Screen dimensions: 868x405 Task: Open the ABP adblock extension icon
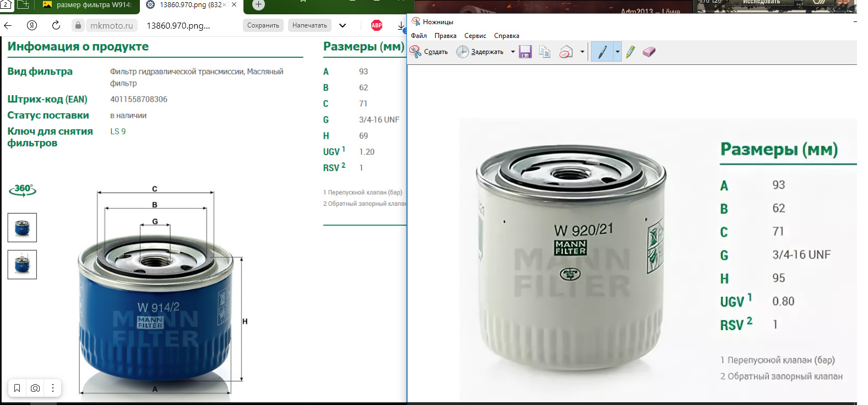(x=377, y=25)
